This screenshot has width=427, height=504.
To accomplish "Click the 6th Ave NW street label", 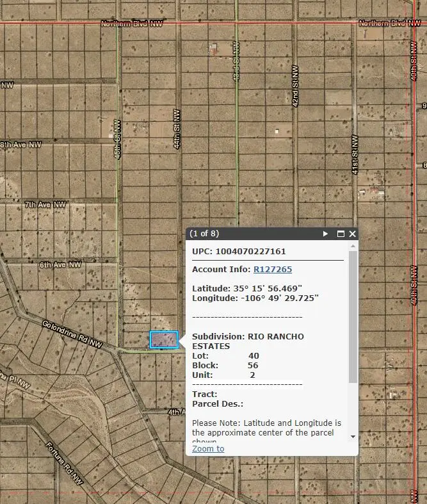I will pos(60,264).
